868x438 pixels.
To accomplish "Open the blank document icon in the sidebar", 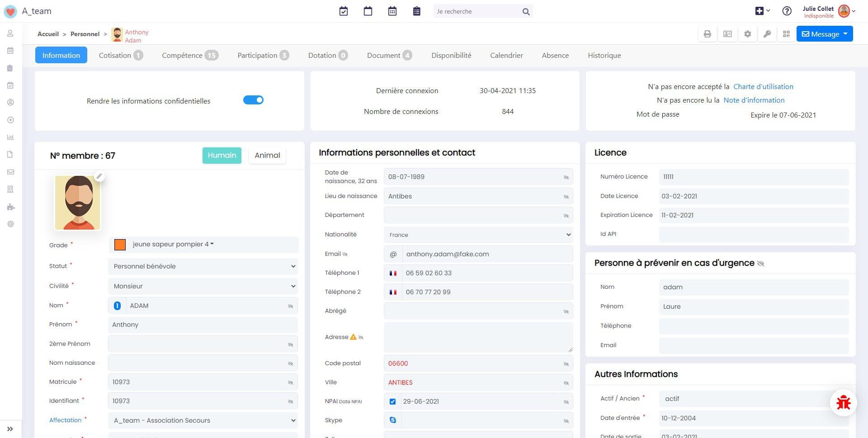I will pos(10,155).
